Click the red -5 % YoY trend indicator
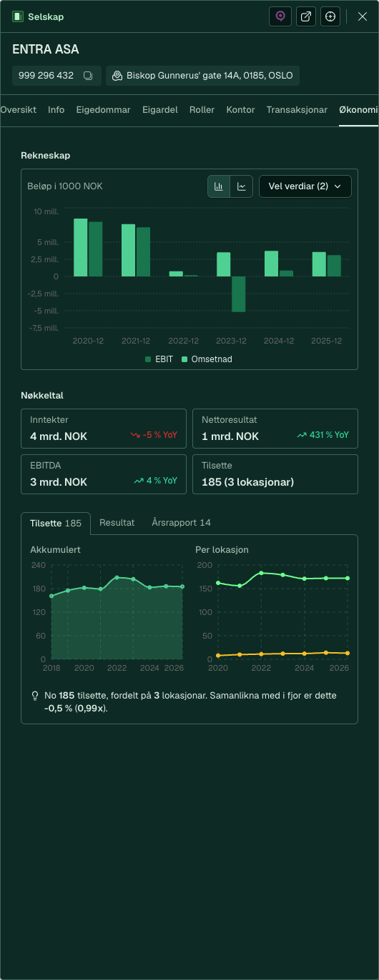Screen dimensions: 379x980 tap(154, 435)
